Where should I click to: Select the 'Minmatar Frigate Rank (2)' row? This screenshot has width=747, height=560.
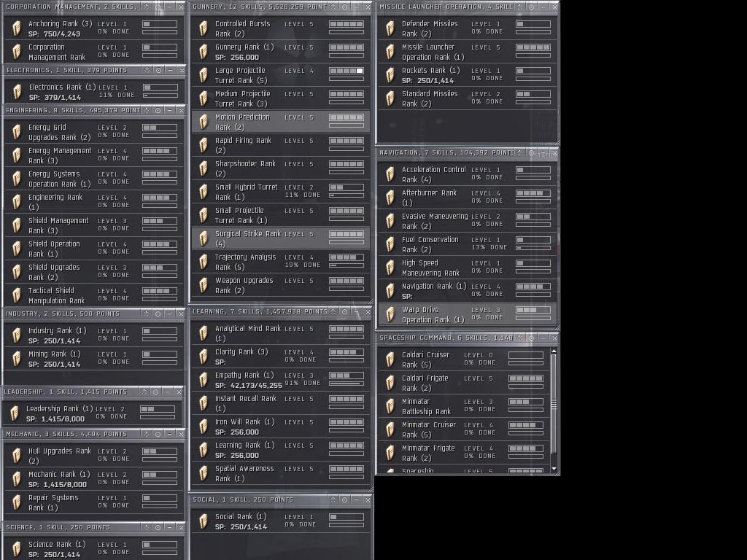[465, 453]
